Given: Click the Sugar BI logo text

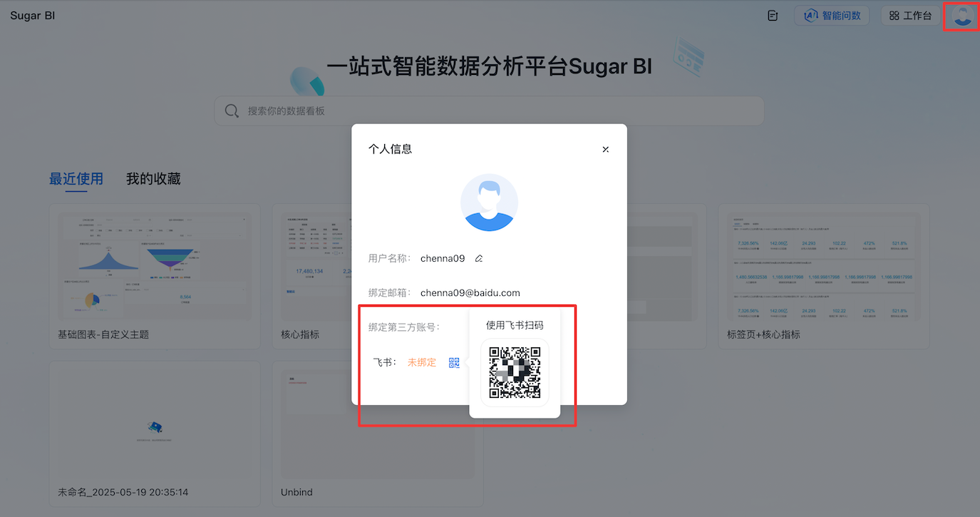Looking at the screenshot, I should 33,16.
